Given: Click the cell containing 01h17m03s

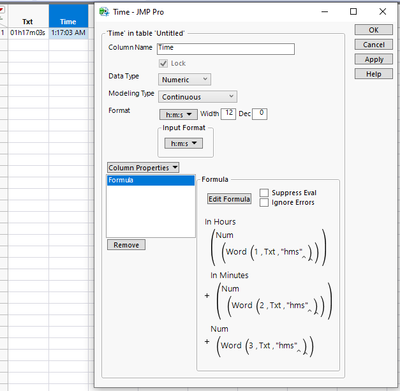Looking at the screenshot, I should click(x=28, y=33).
